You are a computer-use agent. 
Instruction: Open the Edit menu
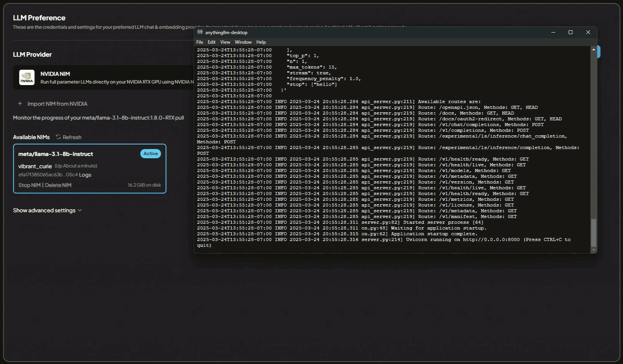[x=211, y=42]
